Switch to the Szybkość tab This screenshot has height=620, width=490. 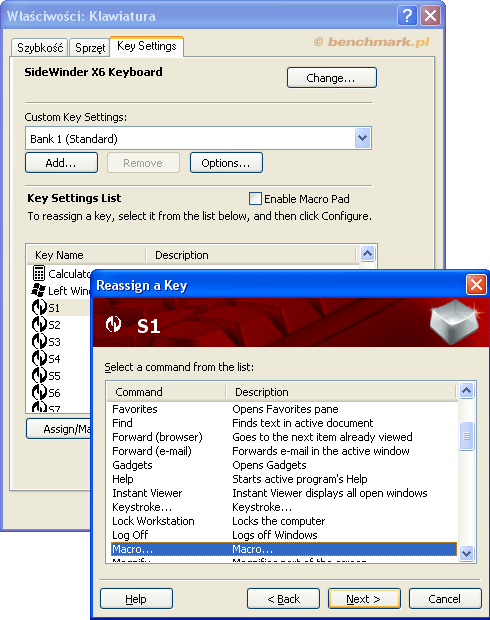click(40, 48)
